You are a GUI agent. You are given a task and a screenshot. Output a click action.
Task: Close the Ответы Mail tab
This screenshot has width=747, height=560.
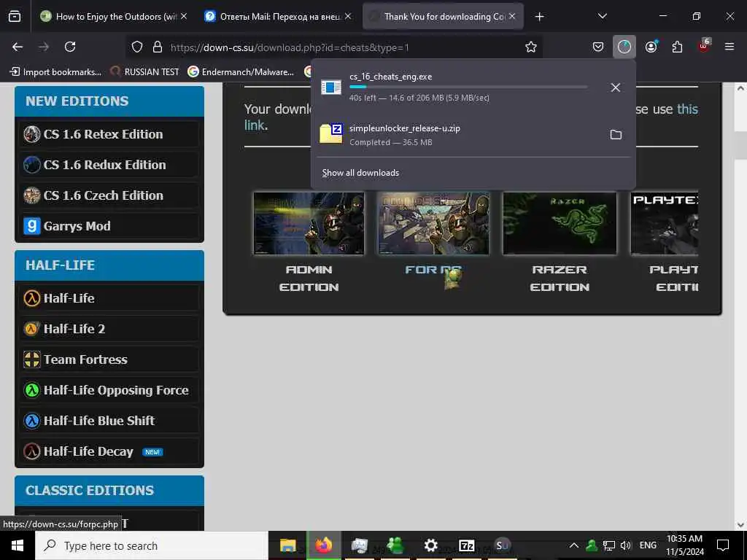pos(348,16)
